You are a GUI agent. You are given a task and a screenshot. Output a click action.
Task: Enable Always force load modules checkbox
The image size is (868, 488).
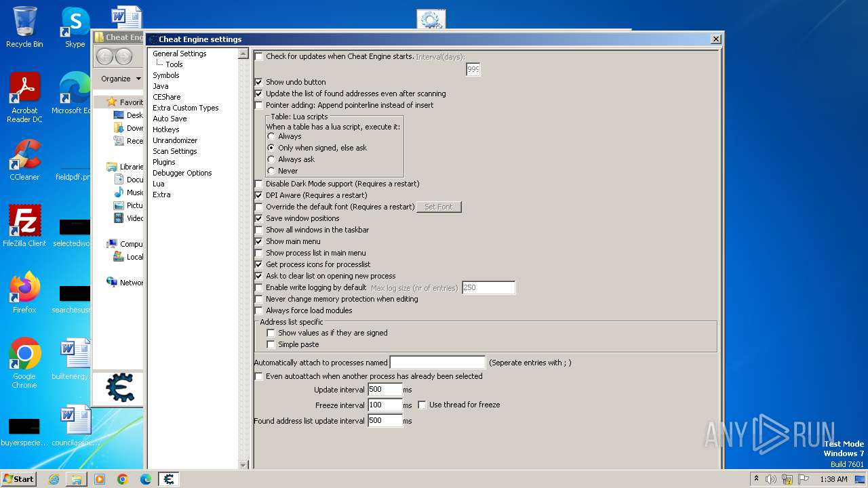coord(259,310)
